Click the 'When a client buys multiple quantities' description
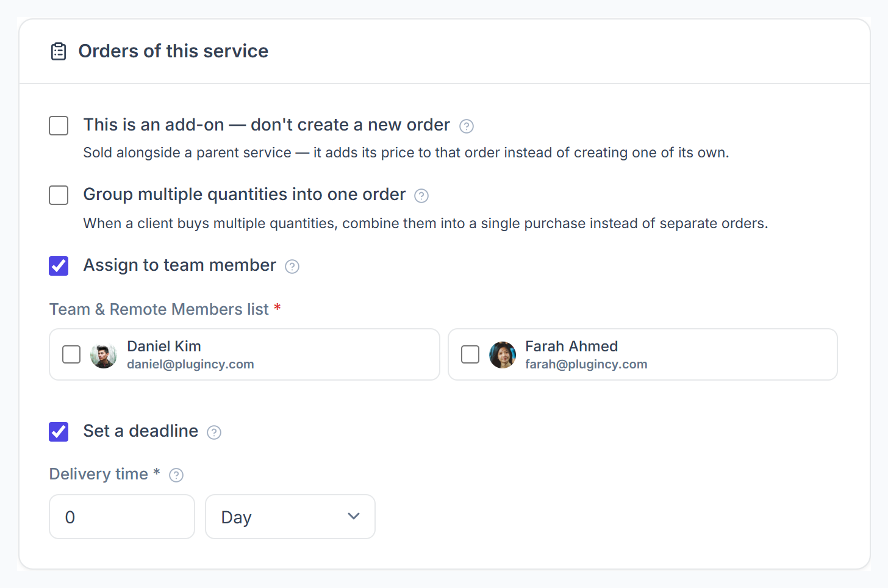 (x=426, y=223)
